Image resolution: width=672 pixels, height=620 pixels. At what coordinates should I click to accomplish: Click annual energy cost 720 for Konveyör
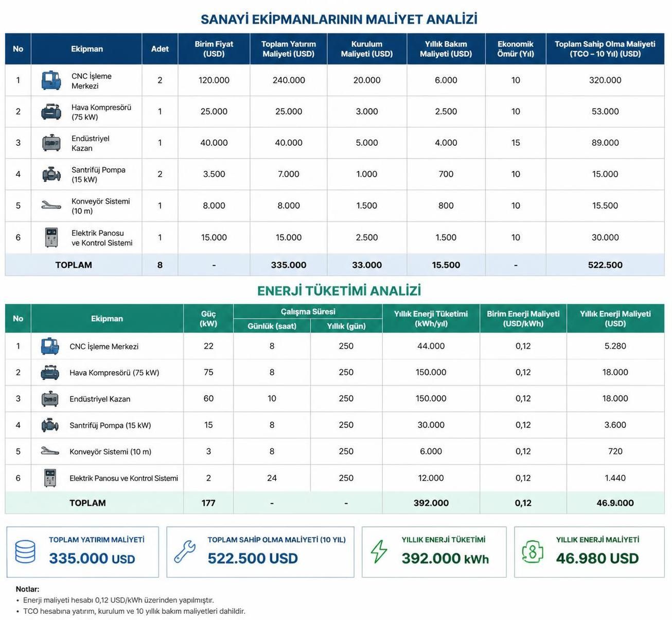coord(615,451)
